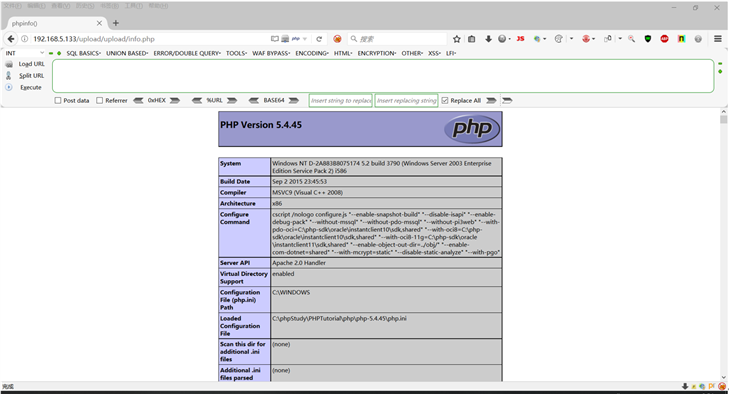Open the INT type dropdown

(25, 53)
